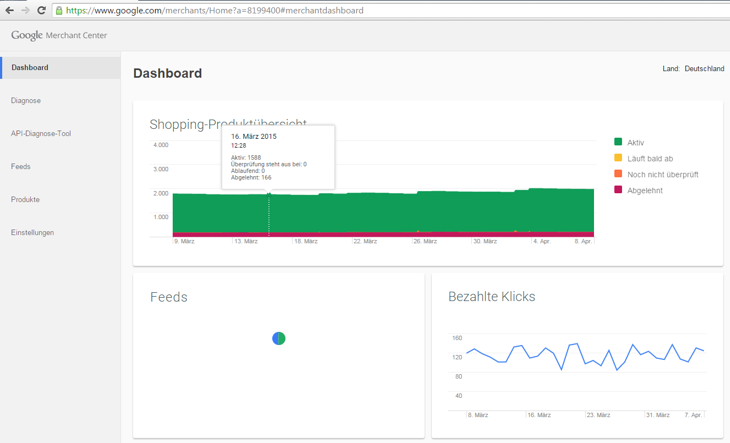
Task: Click the Aktiv legend label
Action: (635, 143)
